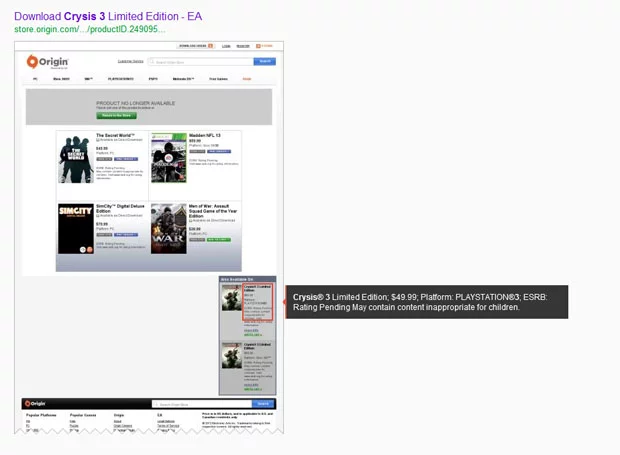Click the blue Search button in footer bar
The width and height of the screenshot is (620, 455).
[263, 404]
